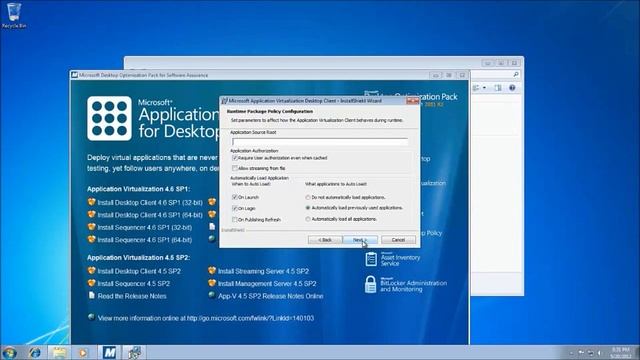
Task: Click Install Sequencer 4.5 SP2 link
Action: [x=133, y=284]
